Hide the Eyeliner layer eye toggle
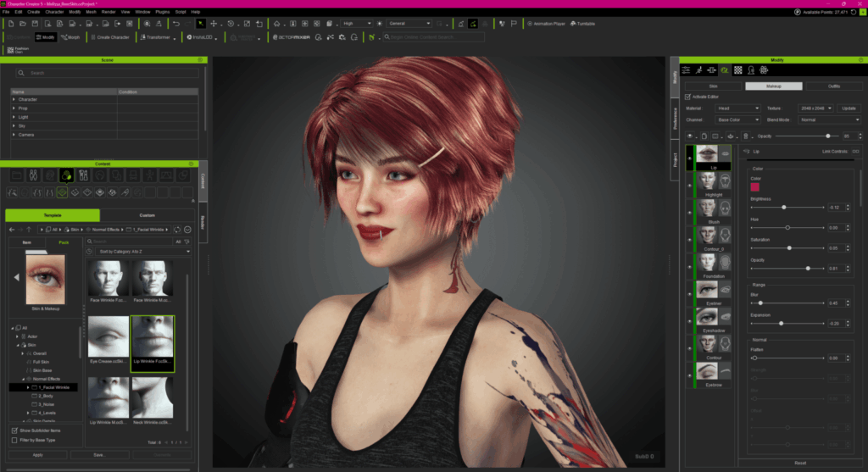Image resolution: width=868 pixels, height=472 pixels. tap(689, 294)
